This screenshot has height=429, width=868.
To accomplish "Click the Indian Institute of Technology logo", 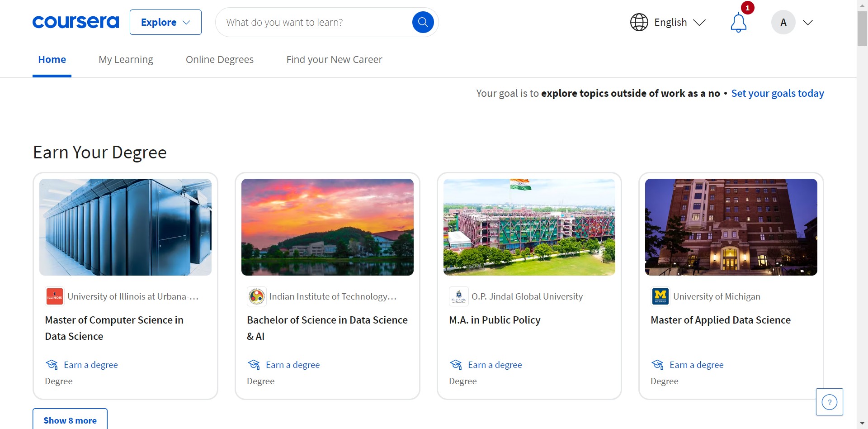I will tap(257, 296).
